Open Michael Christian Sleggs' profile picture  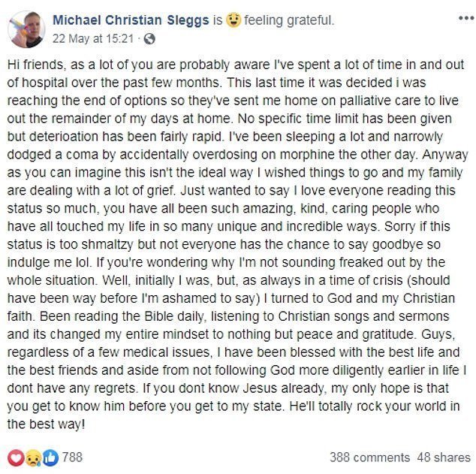coord(25,28)
